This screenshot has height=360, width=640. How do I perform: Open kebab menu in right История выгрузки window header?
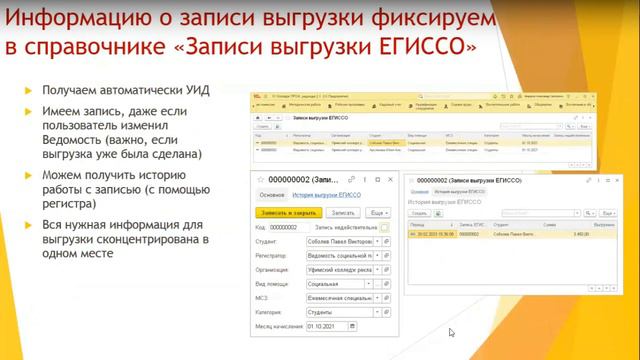598,180
